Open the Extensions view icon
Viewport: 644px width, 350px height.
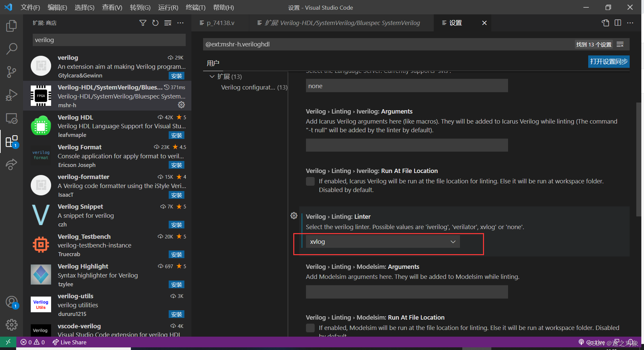(11, 141)
